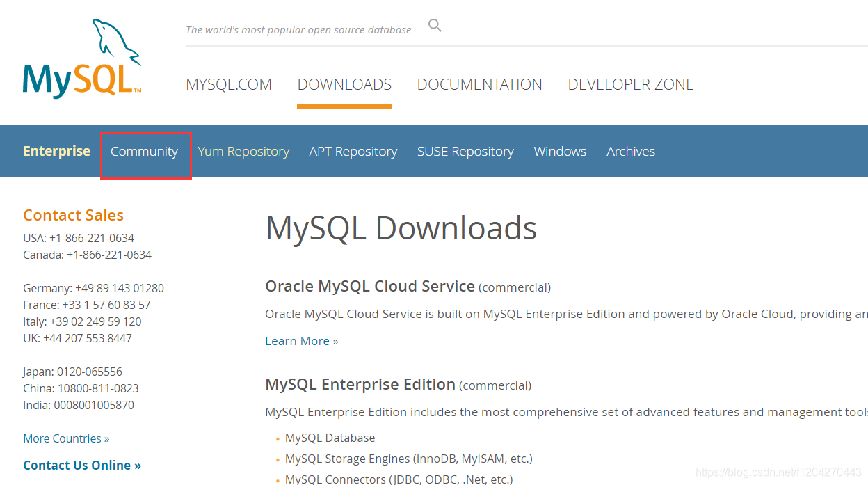Click the MySQL Enterprise Edition heading
This screenshot has height=485, width=868.
click(x=360, y=384)
